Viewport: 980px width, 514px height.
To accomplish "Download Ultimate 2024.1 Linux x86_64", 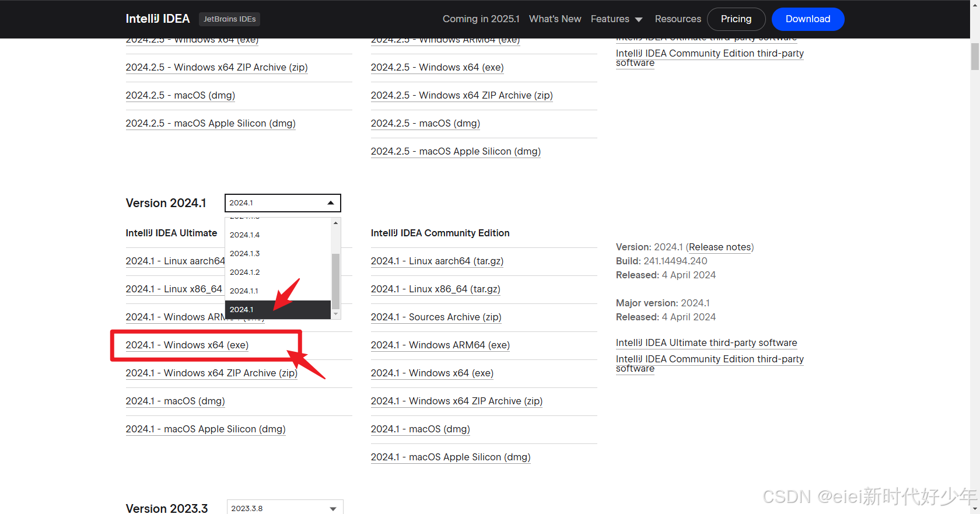I will (174, 289).
